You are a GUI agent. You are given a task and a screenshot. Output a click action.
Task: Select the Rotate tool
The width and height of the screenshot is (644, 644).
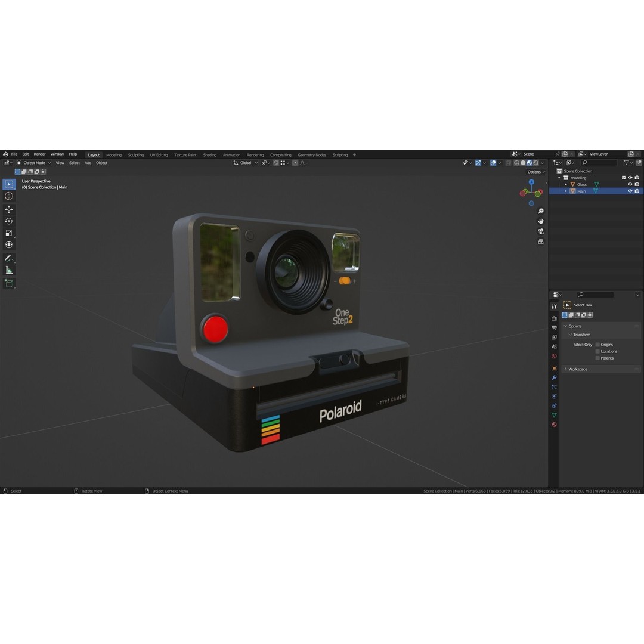coord(9,221)
